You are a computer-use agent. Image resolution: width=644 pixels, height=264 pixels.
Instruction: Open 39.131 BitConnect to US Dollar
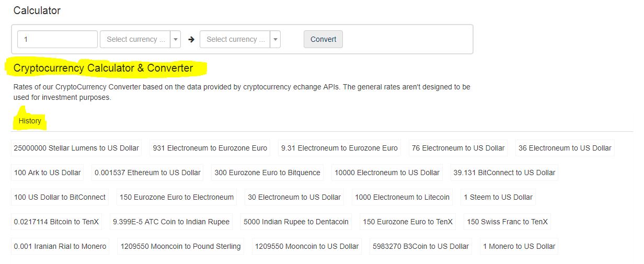tap(504, 173)
